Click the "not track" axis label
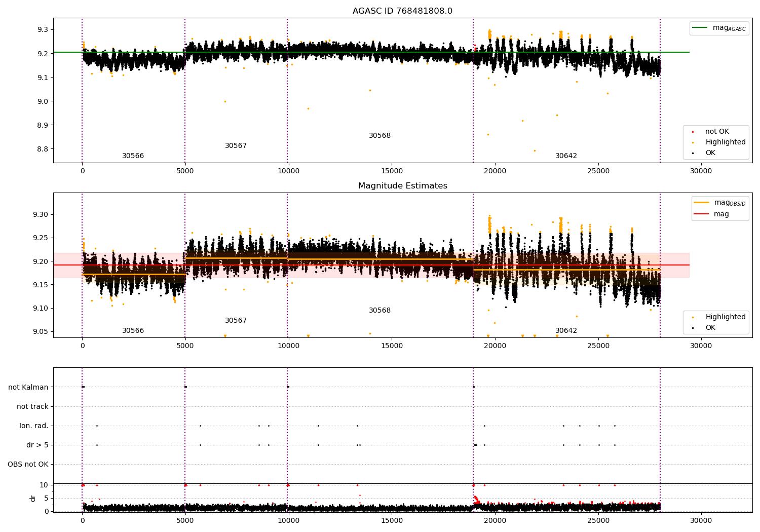The width and height of the screenshot is (760, 532). point(32,407)
